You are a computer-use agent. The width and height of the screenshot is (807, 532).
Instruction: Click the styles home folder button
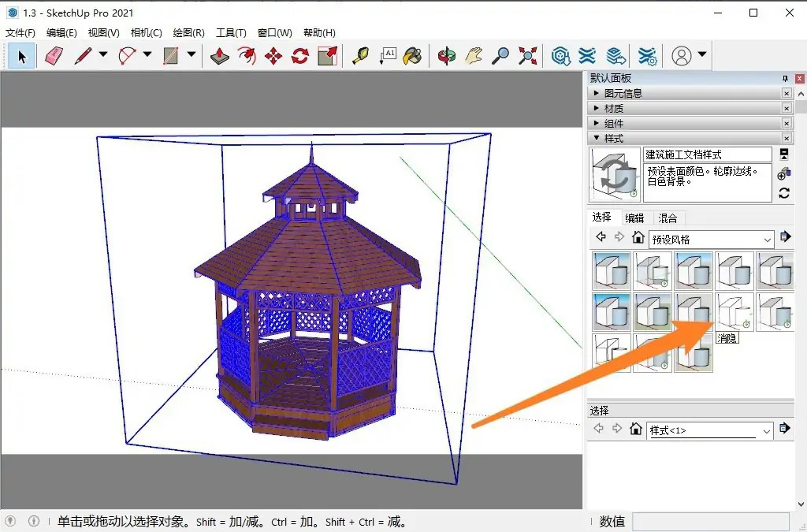click(x=638, y=238)
